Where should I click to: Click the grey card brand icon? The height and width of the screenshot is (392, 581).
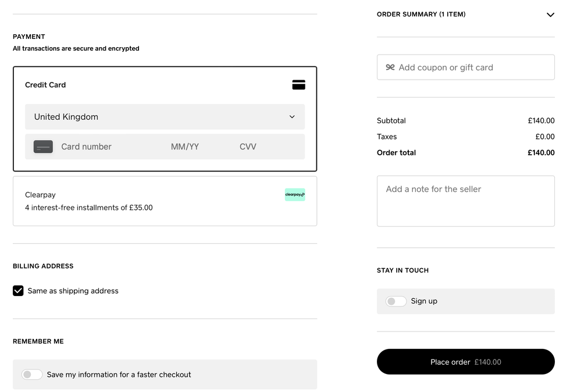pyautogui.click(x=43, y=147)
